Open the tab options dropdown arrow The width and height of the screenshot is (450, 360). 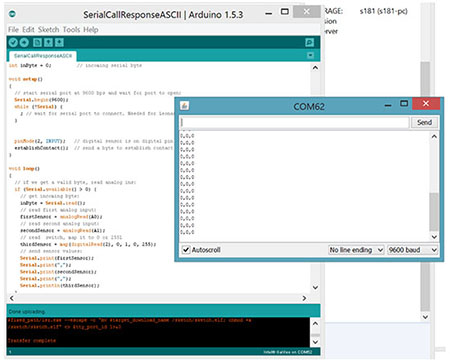tap(310, 55)
